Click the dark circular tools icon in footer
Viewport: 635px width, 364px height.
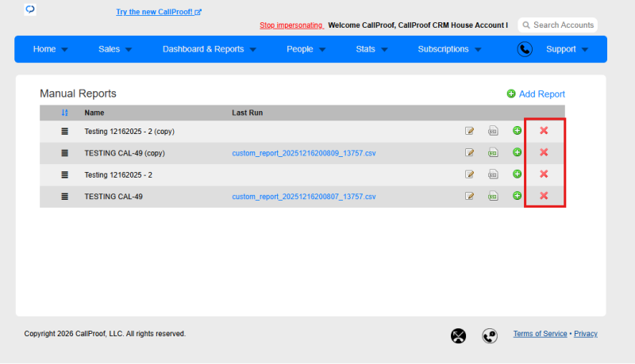tap(458, 335)
